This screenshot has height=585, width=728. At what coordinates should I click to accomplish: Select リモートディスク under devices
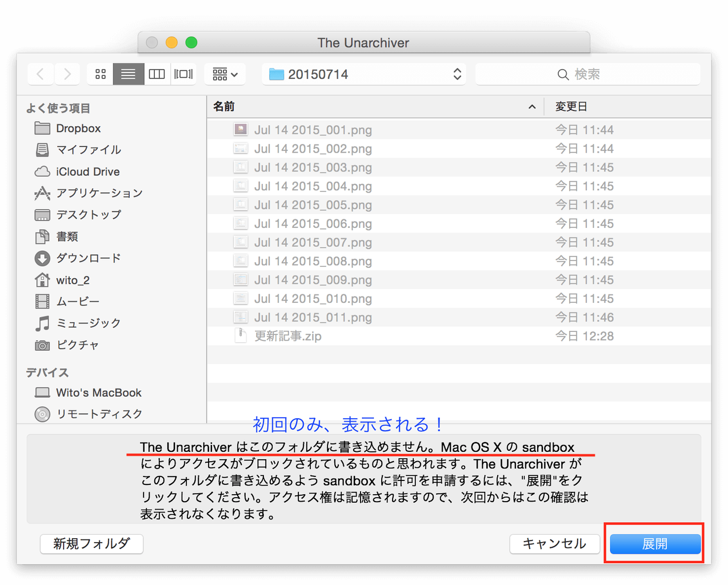[99, 414]
